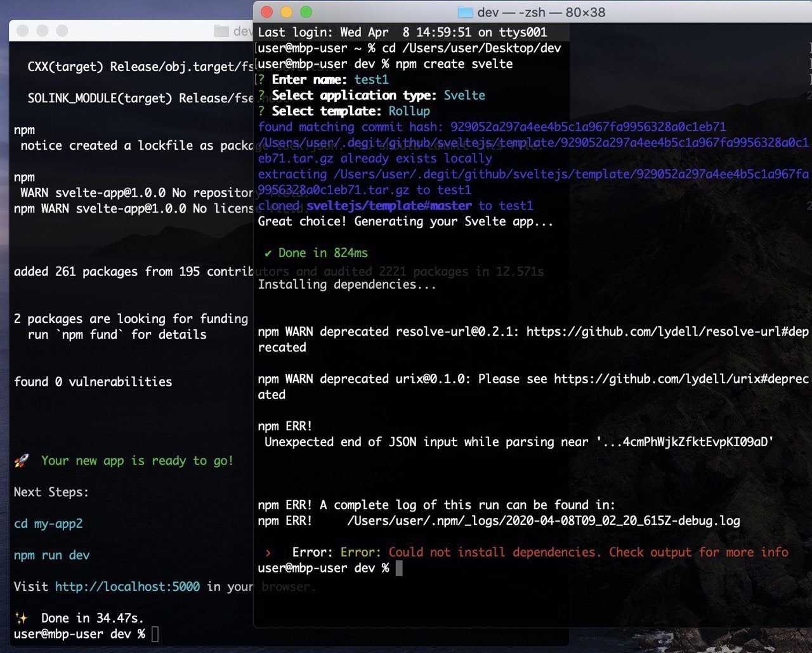Click 'added 261 packages from 195' line
Viewport: 812px width, 653px height.
134,272
